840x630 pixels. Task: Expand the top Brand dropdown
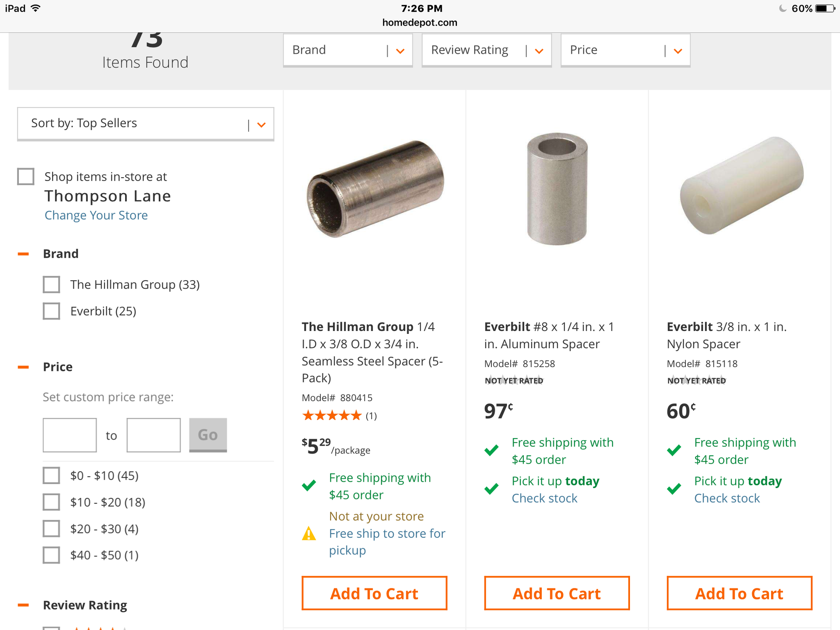tap(348, 50)
